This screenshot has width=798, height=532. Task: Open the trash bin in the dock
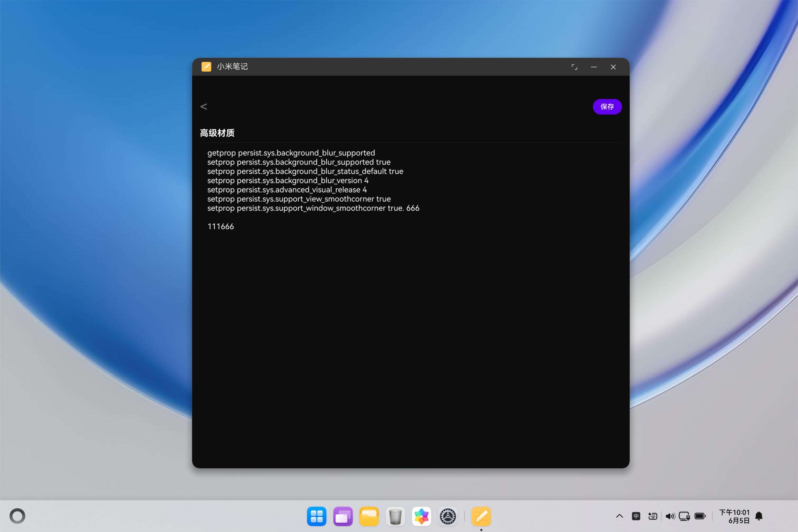[395, 516]
